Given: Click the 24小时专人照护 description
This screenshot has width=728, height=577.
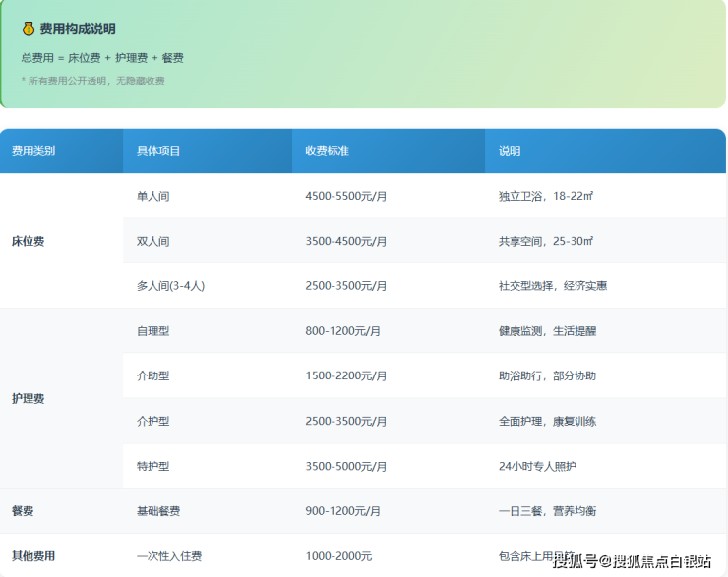Looking at the screenshot, I should [537, 466].
